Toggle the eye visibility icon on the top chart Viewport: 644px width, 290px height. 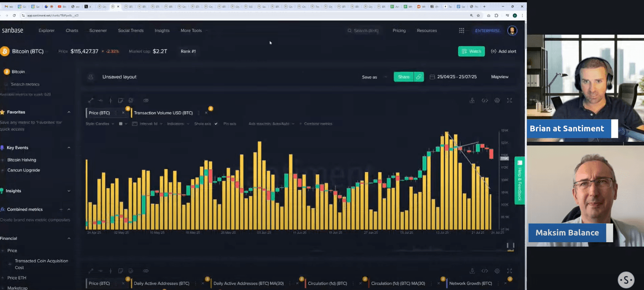point(146,101)
